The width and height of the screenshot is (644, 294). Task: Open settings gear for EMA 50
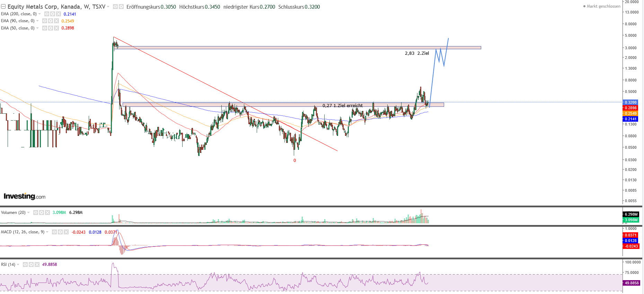coord(51,28)
